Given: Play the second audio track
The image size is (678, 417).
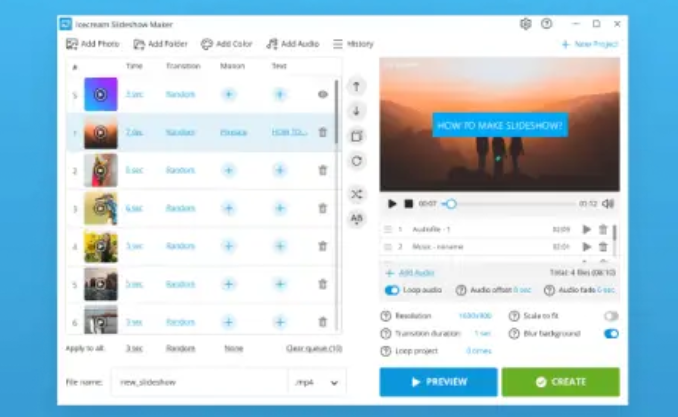Looking at the screenshot, I should [x=586, y=247].
